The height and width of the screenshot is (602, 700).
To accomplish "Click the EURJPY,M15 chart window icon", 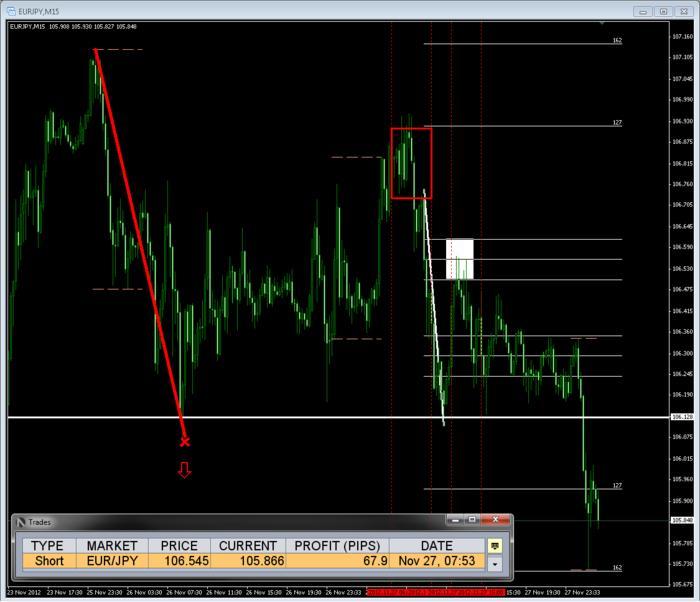I will [12, 11].
